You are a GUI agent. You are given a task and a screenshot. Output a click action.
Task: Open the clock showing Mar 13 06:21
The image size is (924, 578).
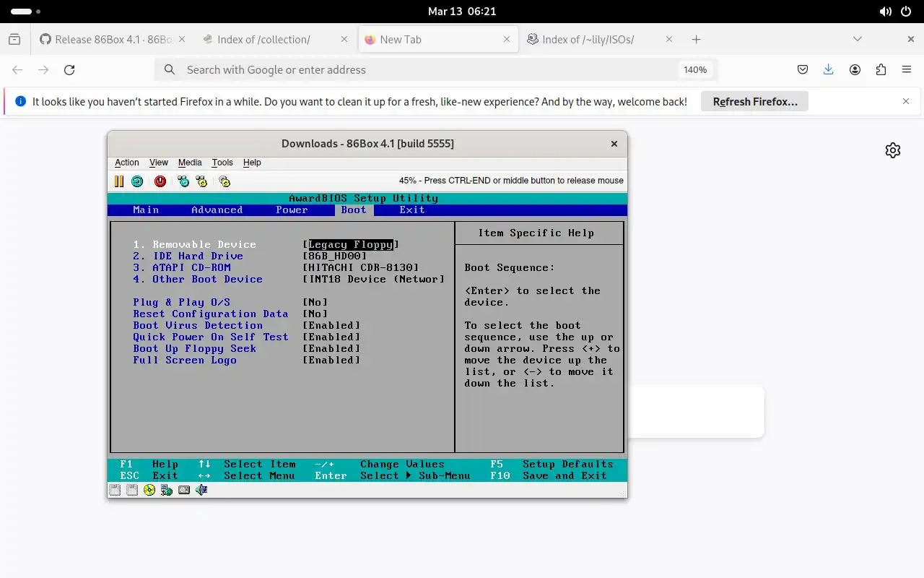click(462, 12)
